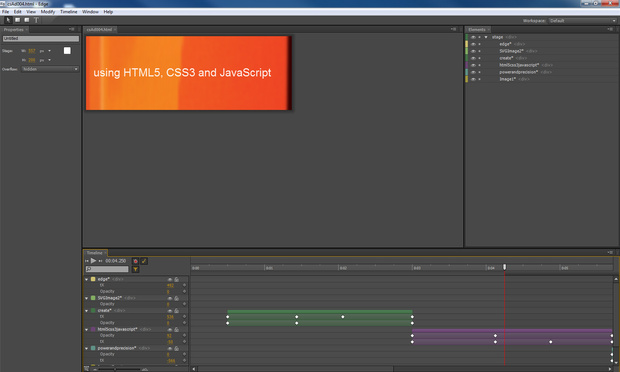The width and height of the screenshot is (620, 372).
Task: Collapse the SVGImage2 layer in timeline
Action: pos(87,298)
